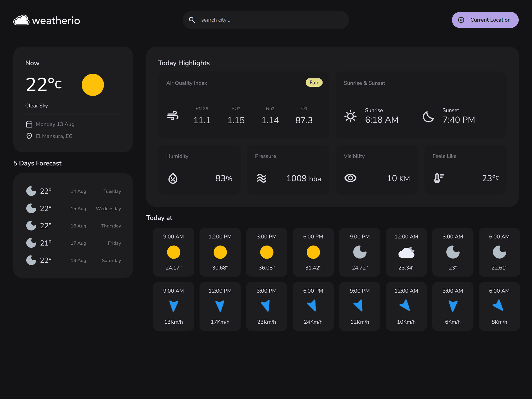Click the 6:00 PM sun weather icon
The image size is (532, 399).
tap(313, 252)
